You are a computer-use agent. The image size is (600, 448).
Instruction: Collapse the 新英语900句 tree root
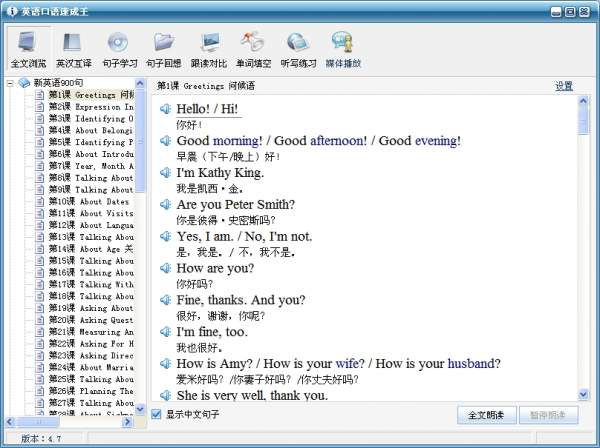point(11,82)
